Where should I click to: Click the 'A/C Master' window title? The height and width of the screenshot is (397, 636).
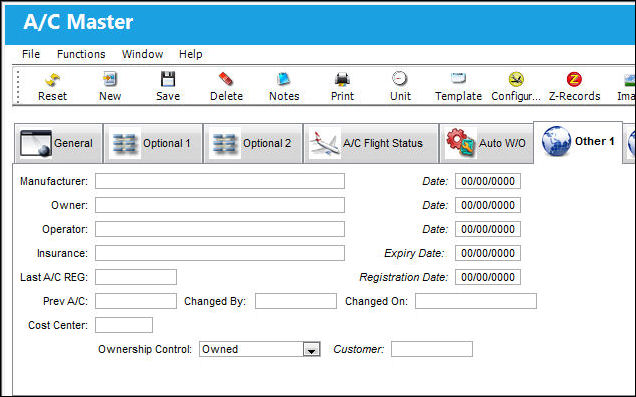[x=78, y=22]
